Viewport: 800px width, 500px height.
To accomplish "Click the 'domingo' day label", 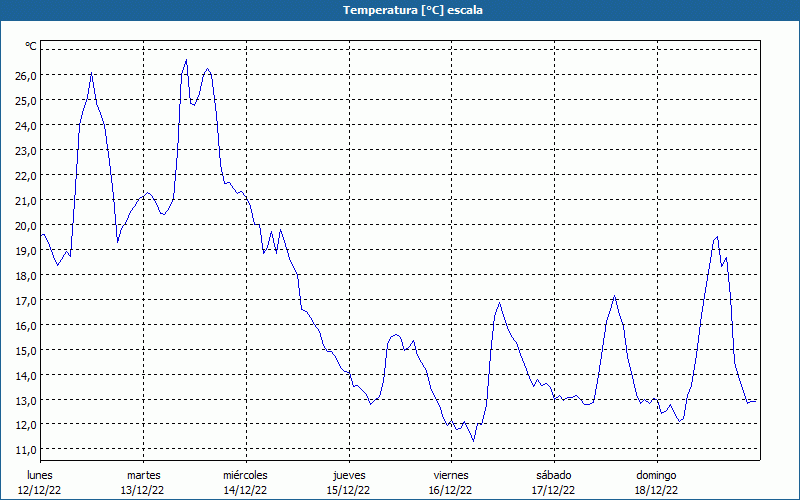I will point(656,475).
